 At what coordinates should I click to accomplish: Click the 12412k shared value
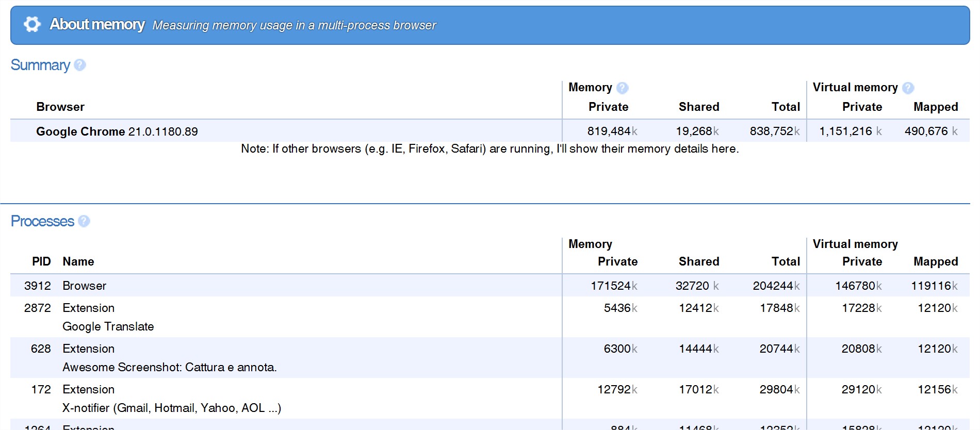tap(699, 308)
